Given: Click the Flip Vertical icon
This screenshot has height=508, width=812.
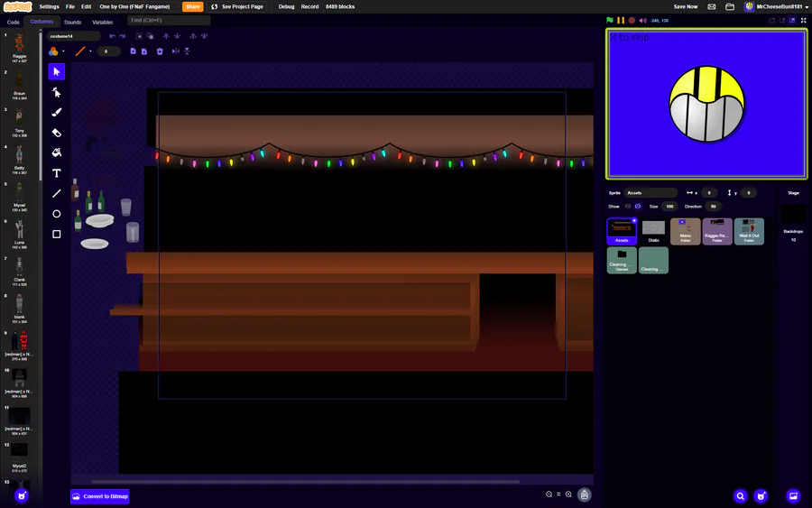Looking at the screenshot, I should pyautogui.click(x=187, y=51).
